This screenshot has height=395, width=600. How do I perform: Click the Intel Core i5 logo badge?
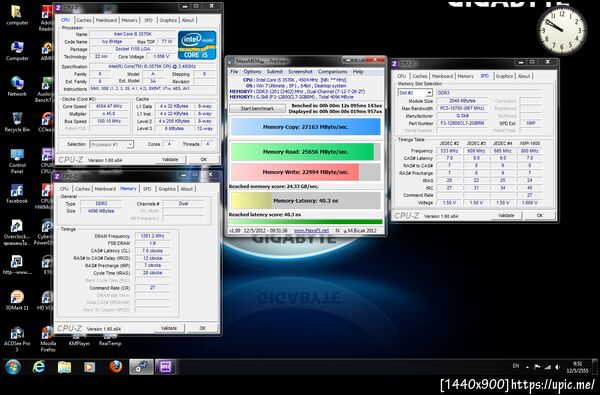point(197,45)
